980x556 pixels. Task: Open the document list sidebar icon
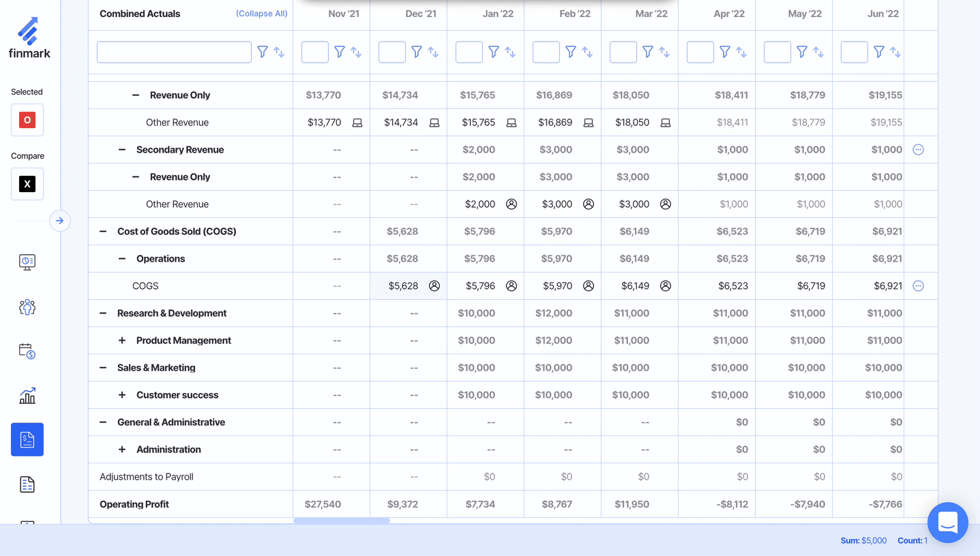click(27, 484)
